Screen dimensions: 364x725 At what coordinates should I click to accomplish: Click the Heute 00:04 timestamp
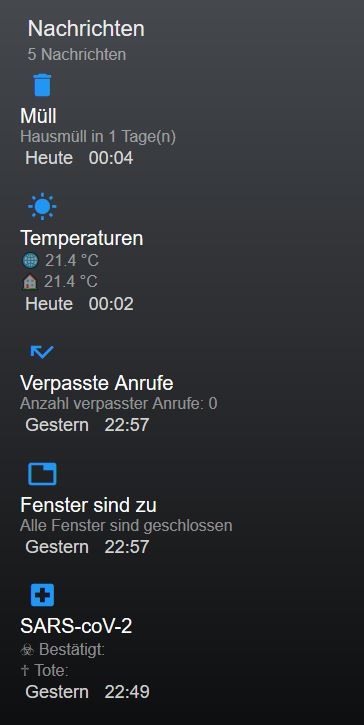[x=79, y=158]
